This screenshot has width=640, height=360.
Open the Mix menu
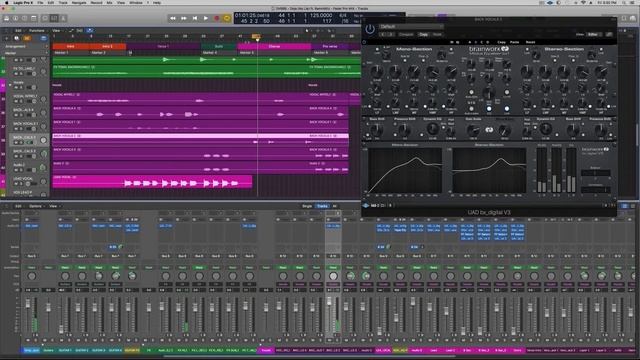109,2
